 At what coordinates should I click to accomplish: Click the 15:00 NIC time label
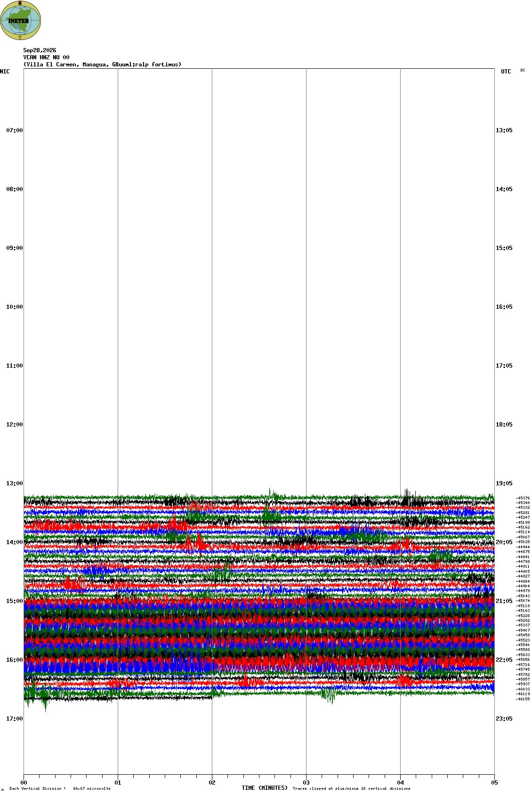pyautogui.click(x=14, y=601)
